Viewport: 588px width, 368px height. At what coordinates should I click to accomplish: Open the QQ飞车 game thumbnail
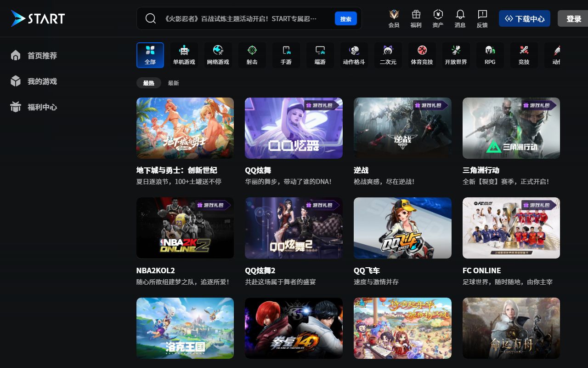pyautogui.click(x=402, y=228)
